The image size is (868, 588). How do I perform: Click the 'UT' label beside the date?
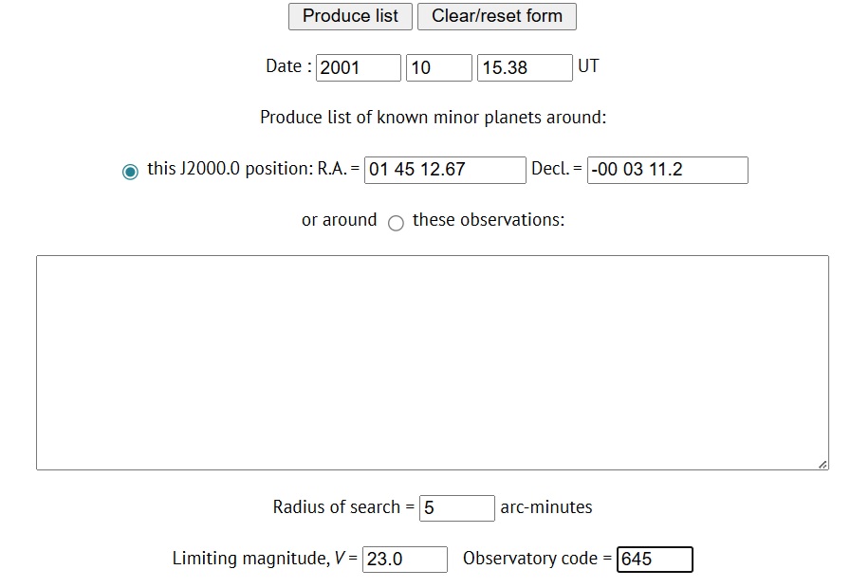(588, 66)
